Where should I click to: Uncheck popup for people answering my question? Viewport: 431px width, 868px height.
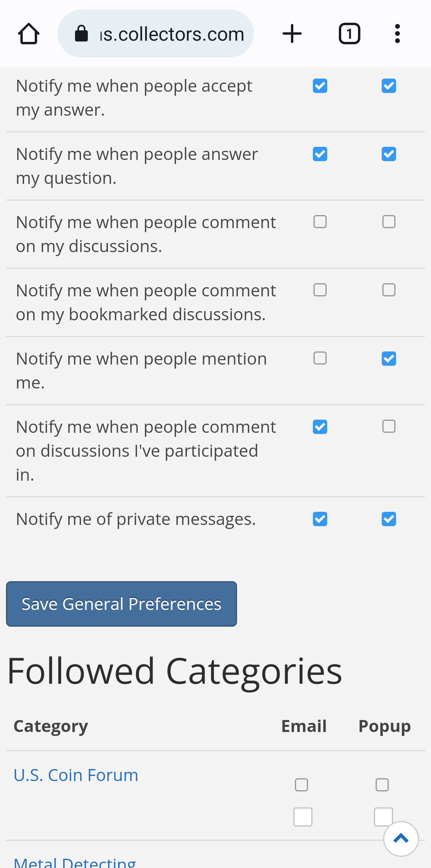[389, 154]
